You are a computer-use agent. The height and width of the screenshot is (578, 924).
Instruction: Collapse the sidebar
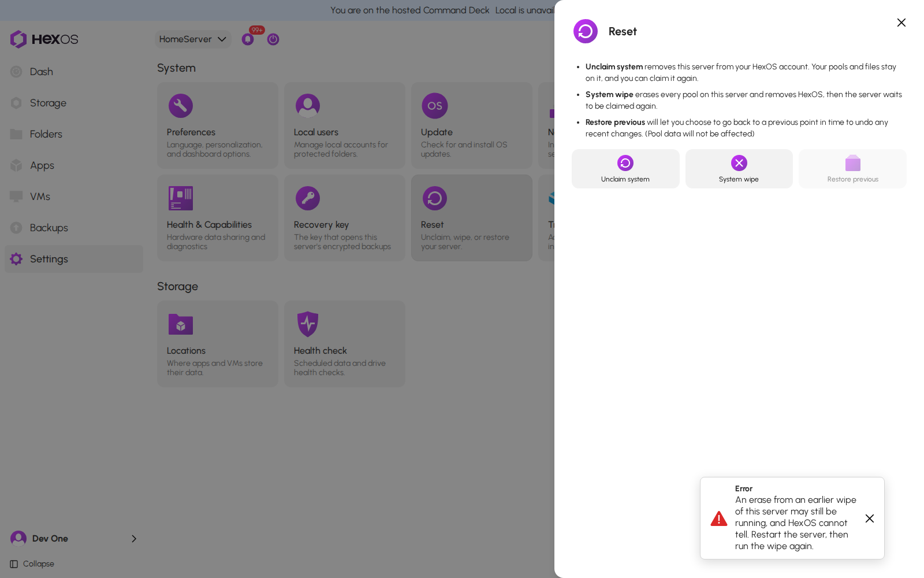coord(32,564)
